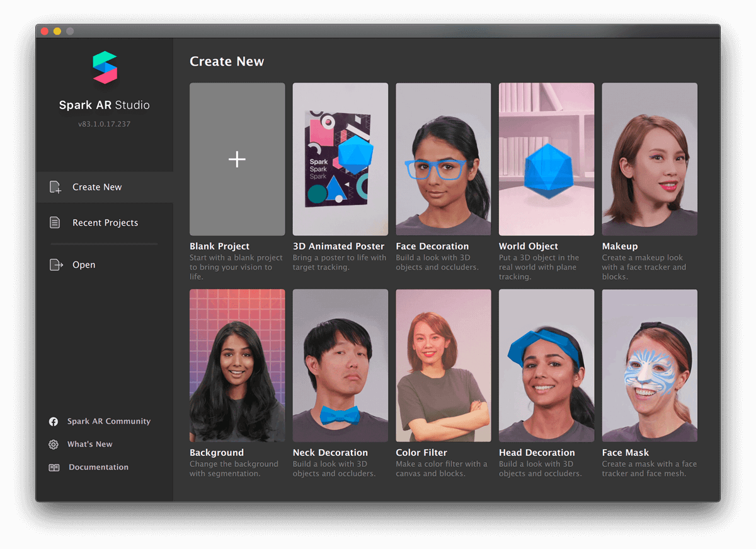The width and height of the screenshot is (756, 549).
Task: Close the Spark AR Studio window
Action: 45,31
